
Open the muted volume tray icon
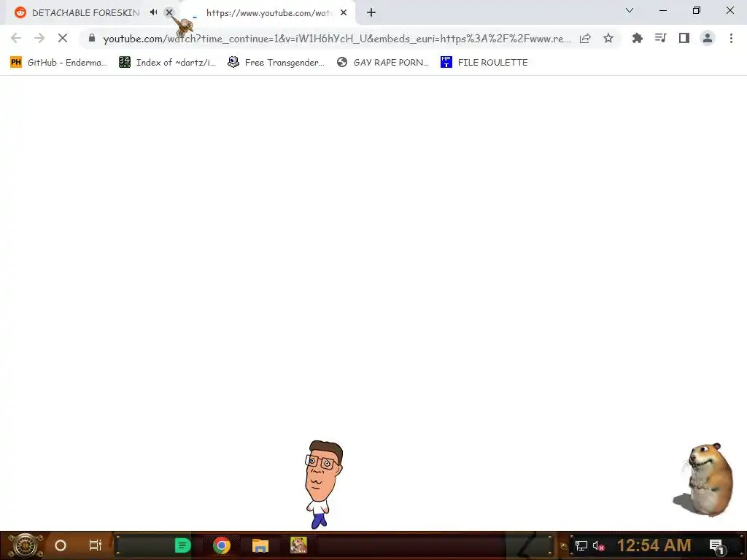coord(598,545)
